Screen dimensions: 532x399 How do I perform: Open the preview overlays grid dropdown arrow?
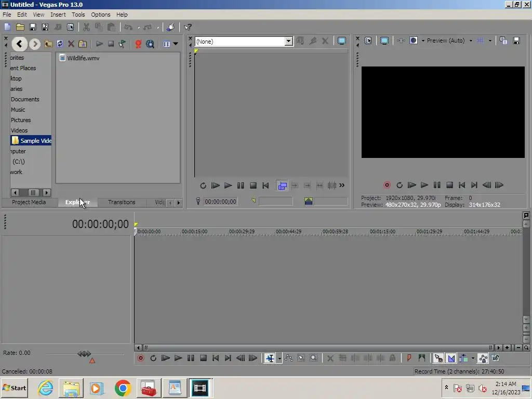pyautogui.click(x=490, y=41)
